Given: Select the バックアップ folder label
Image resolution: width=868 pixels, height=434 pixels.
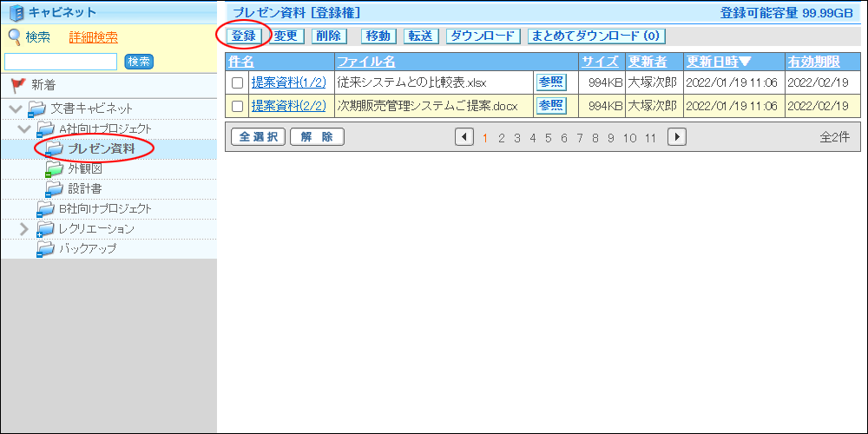Looking at the screenshot, I should click(x=88, y=249).
